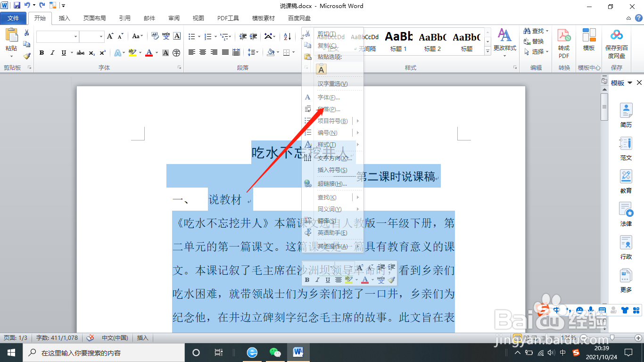Toggle Align Left in the paragraph group

(x=192, y=52)
